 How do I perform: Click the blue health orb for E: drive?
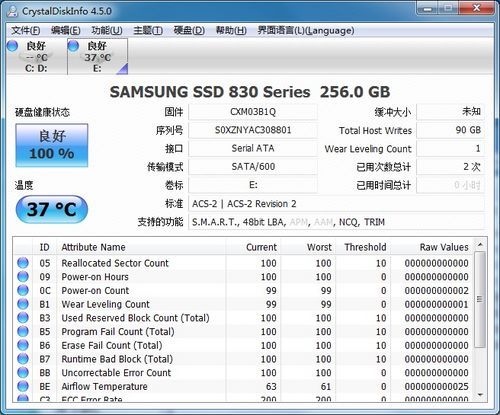[x=73, y=46]
